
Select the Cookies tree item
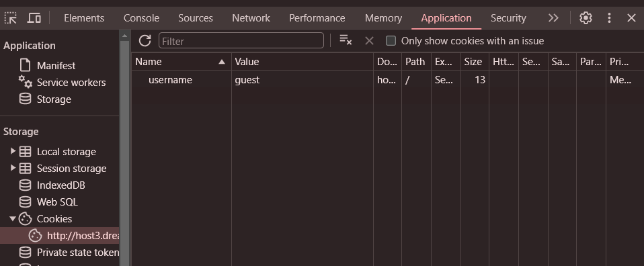pos(54,219)
